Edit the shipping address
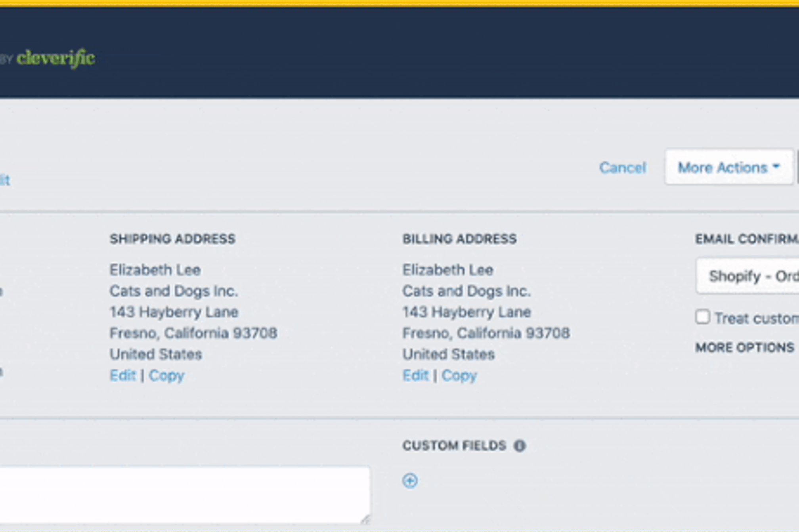 coord(123,375)
